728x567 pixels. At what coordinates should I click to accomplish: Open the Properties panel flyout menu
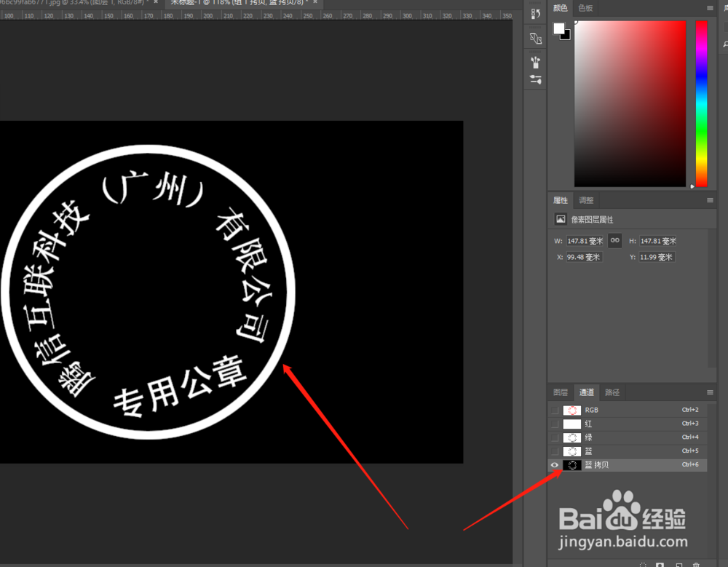point(710,200)
